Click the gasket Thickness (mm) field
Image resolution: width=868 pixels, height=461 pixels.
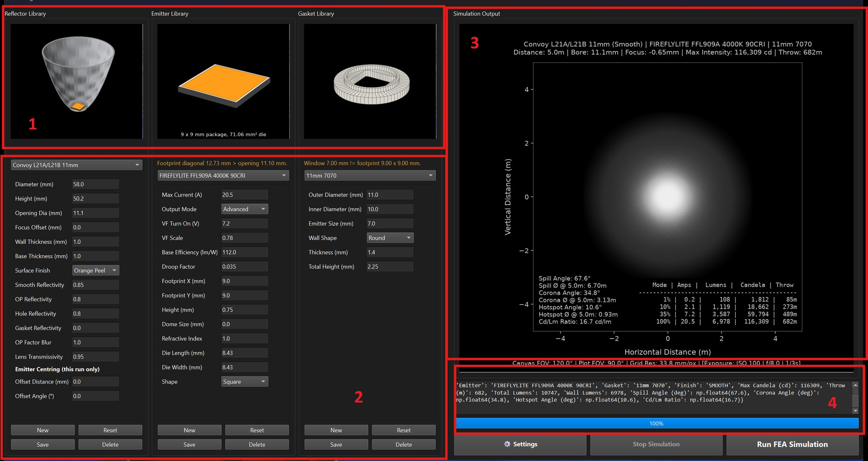pos(390,252)
